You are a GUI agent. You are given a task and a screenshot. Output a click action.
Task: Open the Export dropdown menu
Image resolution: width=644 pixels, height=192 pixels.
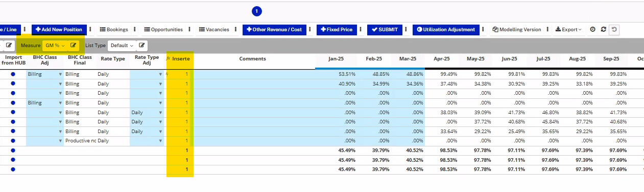click(568, 30)
